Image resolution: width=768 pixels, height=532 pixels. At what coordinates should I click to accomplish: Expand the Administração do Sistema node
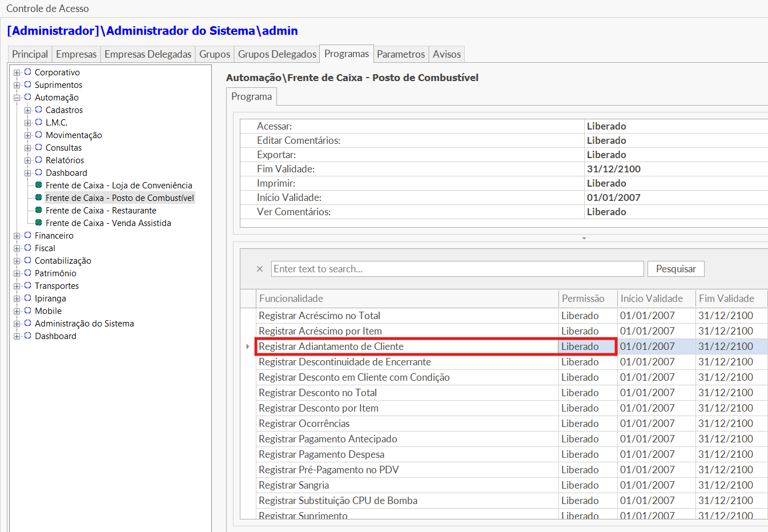click(17, 324)
